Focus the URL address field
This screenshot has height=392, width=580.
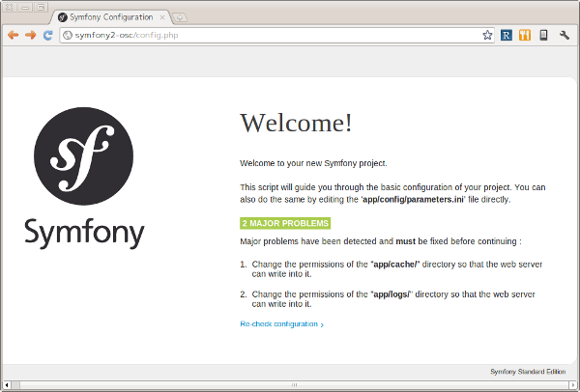point(277,35)
